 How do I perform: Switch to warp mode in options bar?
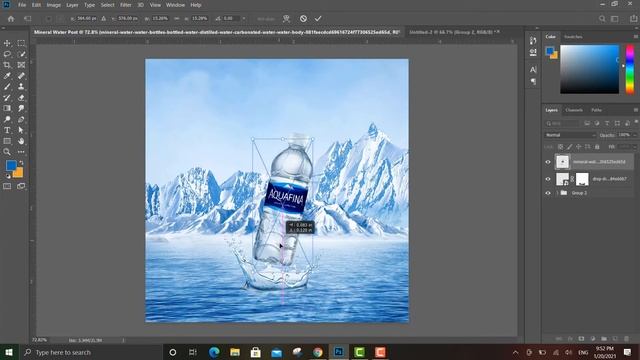[x=287, y=18]
